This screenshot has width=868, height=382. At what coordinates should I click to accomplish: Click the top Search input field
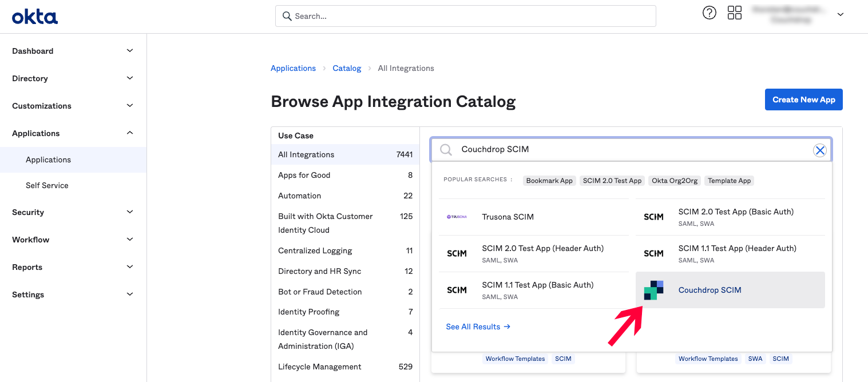465,16
